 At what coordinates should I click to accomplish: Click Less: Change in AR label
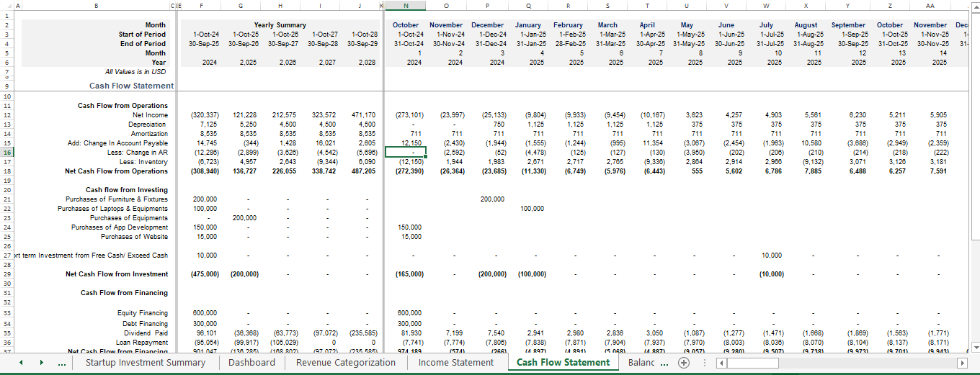point(138,153)
